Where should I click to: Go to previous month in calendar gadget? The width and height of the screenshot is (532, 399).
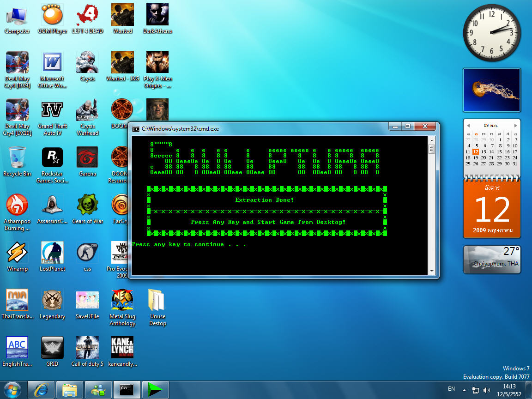click(x=468, y=126)
